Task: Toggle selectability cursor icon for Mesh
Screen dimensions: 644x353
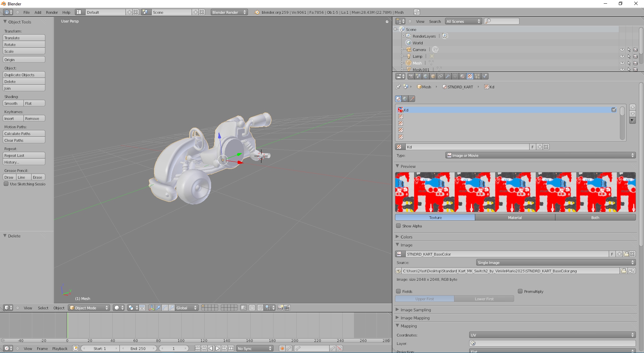Action: pos(629,63)
